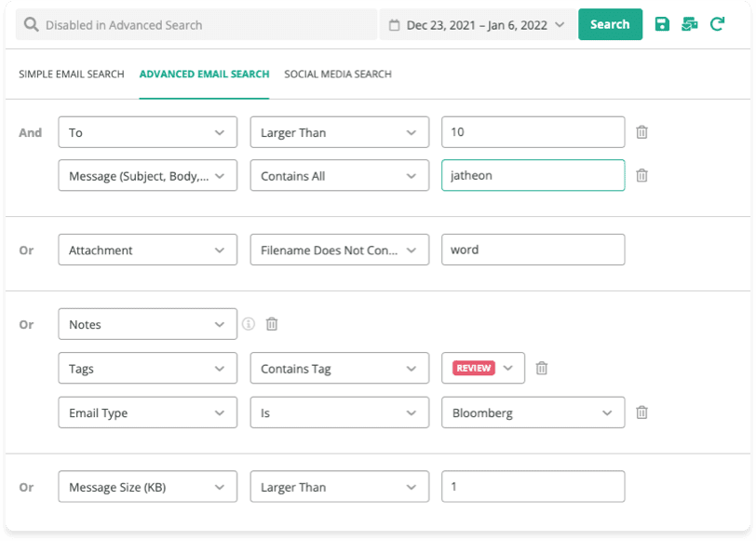Open the 'Filename Does Not Con...' dropdown
The image size is (756, 541).
[340, 250]
